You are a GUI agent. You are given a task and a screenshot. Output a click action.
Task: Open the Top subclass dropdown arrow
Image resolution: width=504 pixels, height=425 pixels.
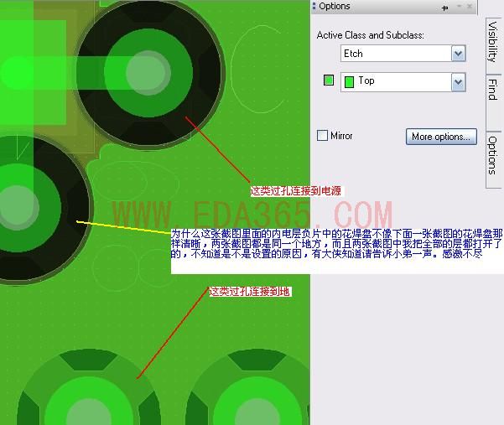(459, 82)
